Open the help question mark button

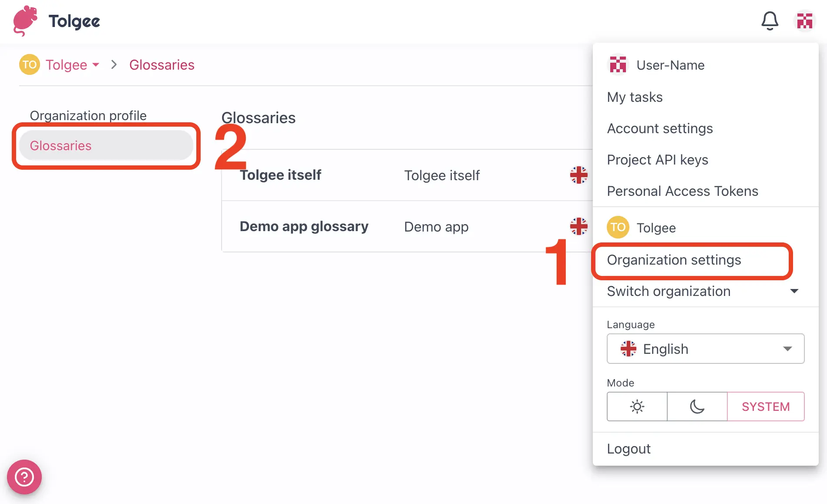click(x=24, y=477)
